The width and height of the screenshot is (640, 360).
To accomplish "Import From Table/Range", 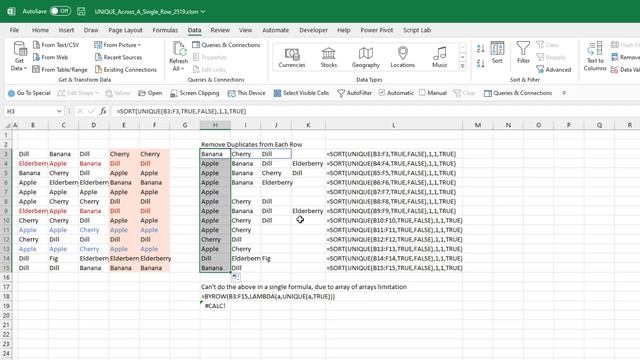I will [x=60, y=69].
